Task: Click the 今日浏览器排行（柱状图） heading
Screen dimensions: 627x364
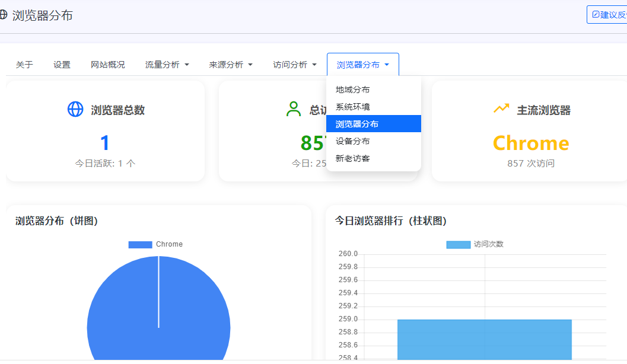Action: point(390,221)
